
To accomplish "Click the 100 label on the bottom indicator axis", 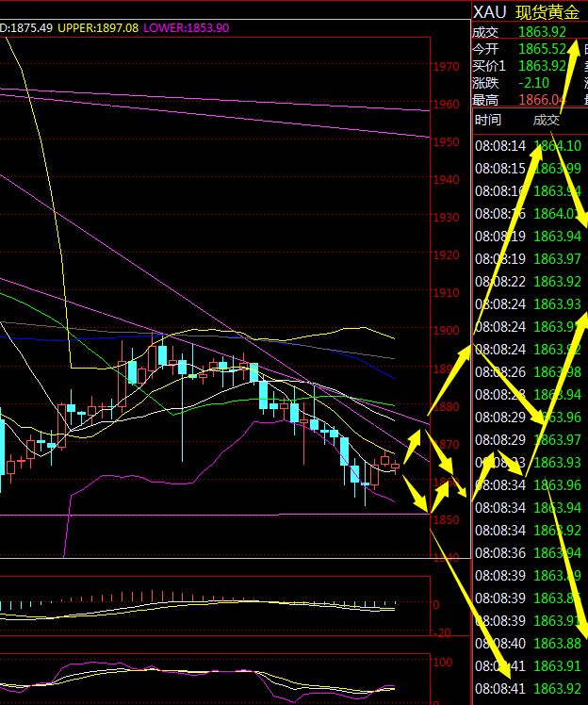I will click(441, 663).
